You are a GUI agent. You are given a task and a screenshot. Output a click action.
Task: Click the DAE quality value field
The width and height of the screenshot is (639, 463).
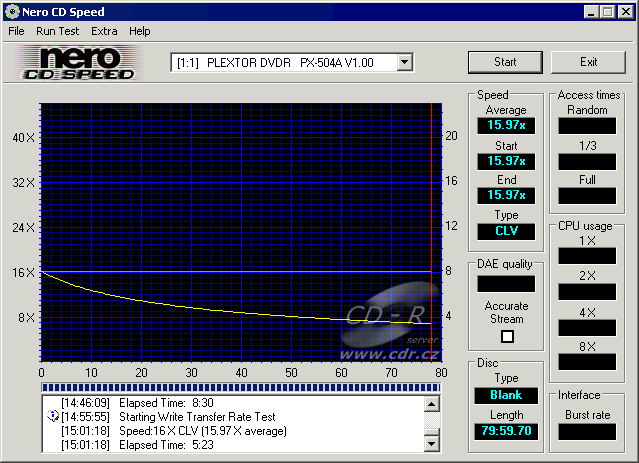pos(506,284)
